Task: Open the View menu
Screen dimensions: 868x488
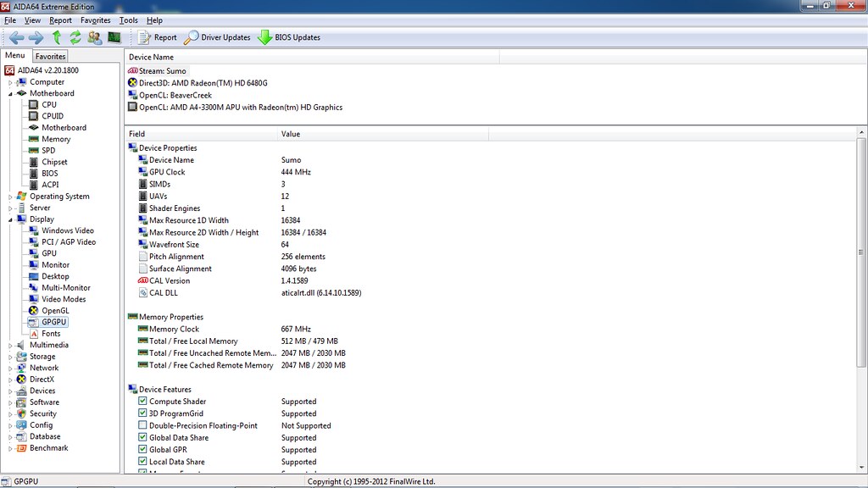Action: [32, 20]
